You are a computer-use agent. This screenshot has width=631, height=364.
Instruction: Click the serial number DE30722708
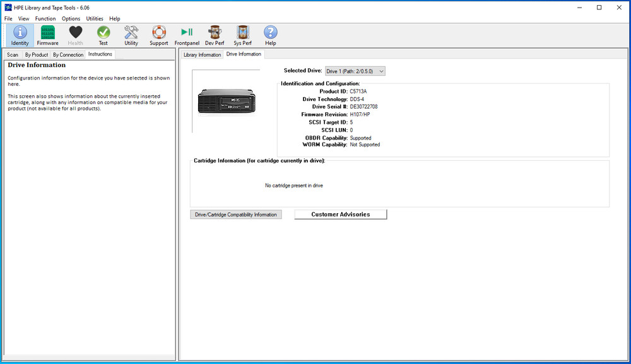pyautogui.click(x=363, y=107)
